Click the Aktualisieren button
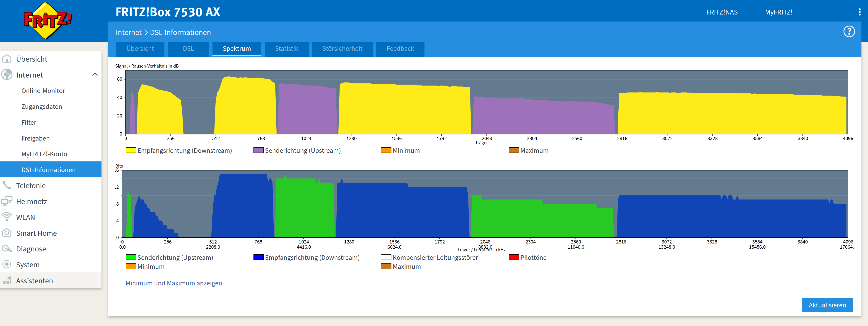Screen dimensions: 868x326 pos(827,305)
